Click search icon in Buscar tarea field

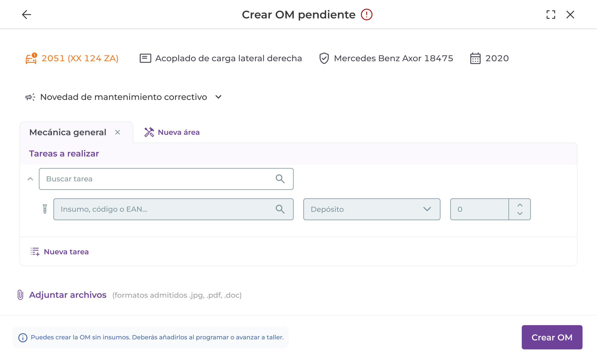coord(280,179)
